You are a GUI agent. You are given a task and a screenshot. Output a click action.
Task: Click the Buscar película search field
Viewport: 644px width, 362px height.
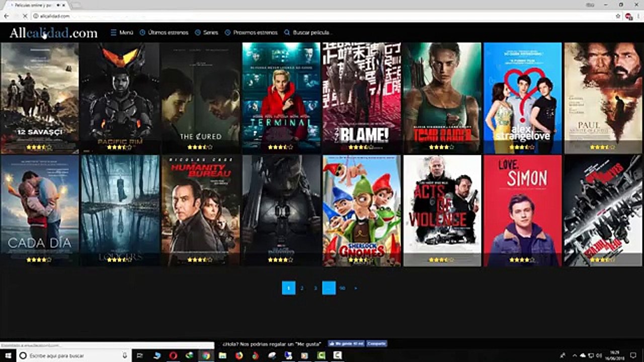307,32
